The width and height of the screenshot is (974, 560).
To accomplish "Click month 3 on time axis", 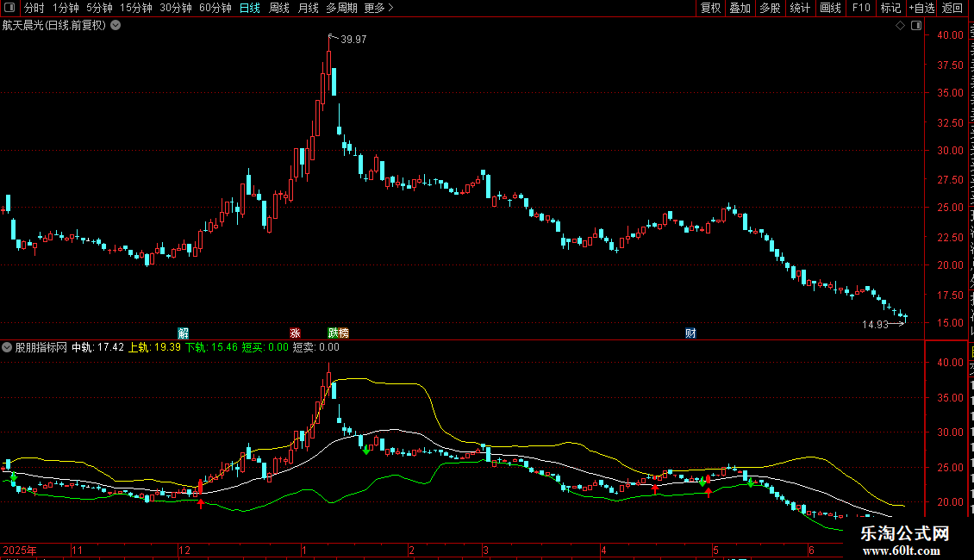I will tap(486, 550).
